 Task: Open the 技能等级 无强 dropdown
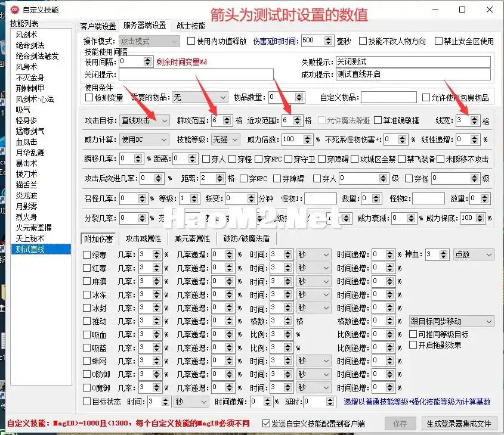coord(225,139)
